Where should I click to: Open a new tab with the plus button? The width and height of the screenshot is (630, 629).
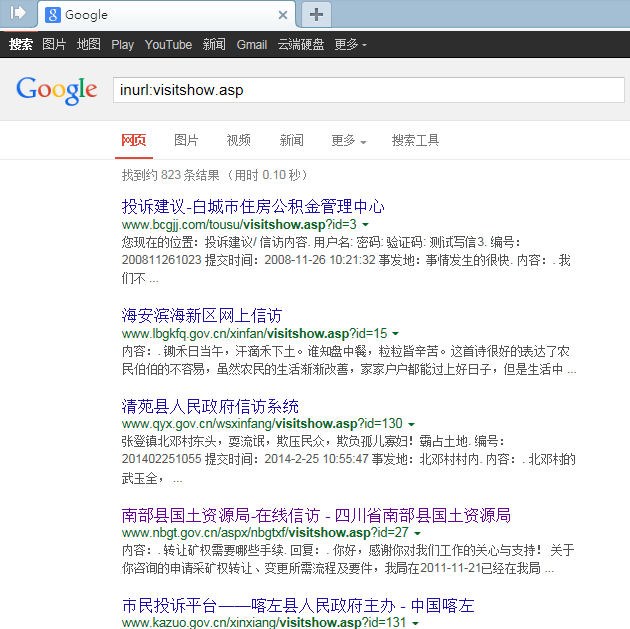point(316,14)
